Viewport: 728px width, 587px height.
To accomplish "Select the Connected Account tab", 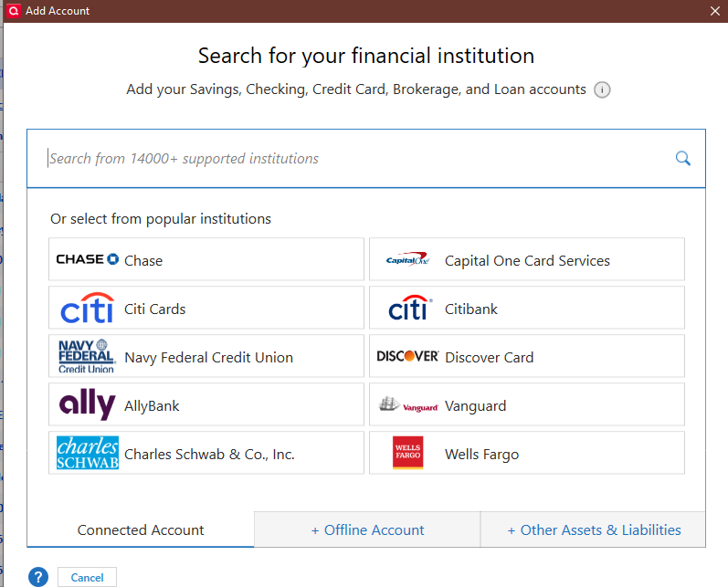I will pyautogui.click(x=141, y=529).
